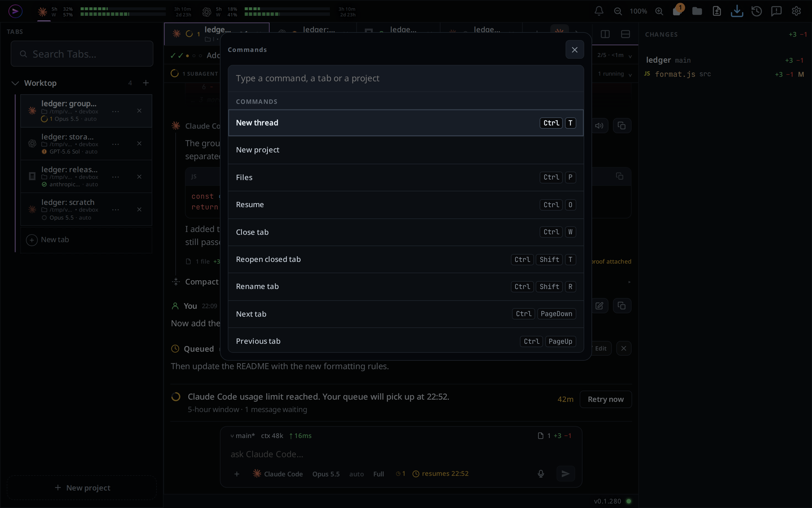Open the notifications bell
This screenshot has width=812, height=508.
(599, 11)
